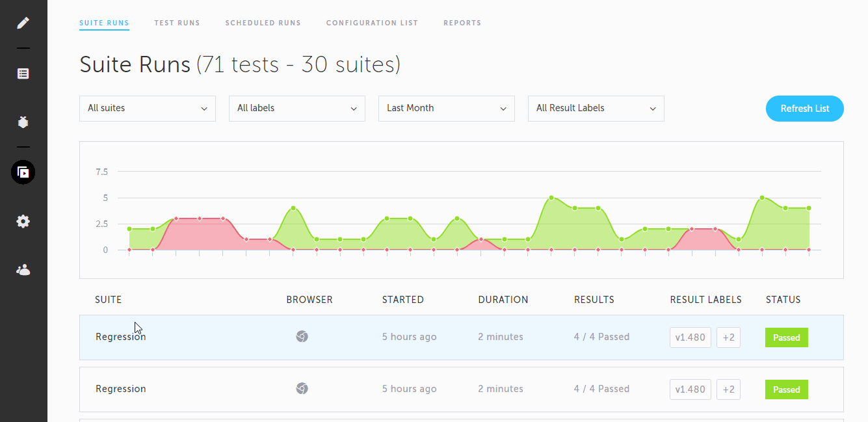Click v1.480 label in first Regression row

pyautogui.click(x=690, y=337)
